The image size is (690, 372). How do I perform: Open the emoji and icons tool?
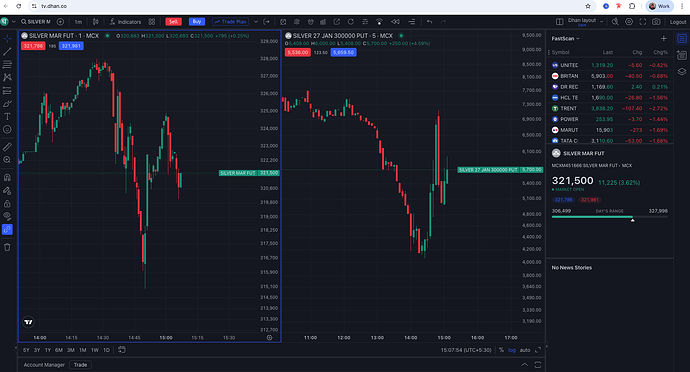coord(7,129)
